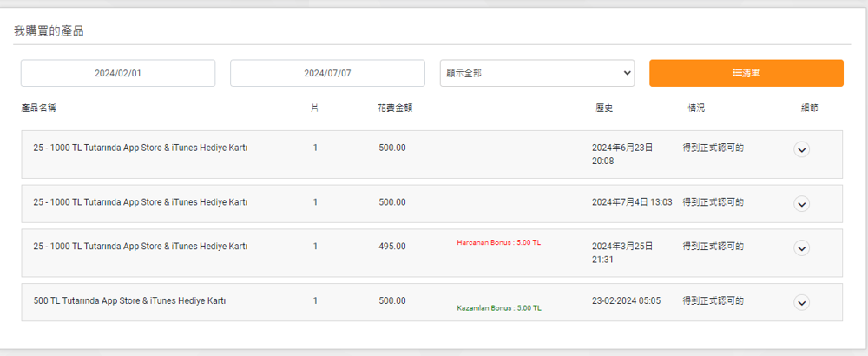Click the 我購買的產品 page heading

[x=49, y=31]
